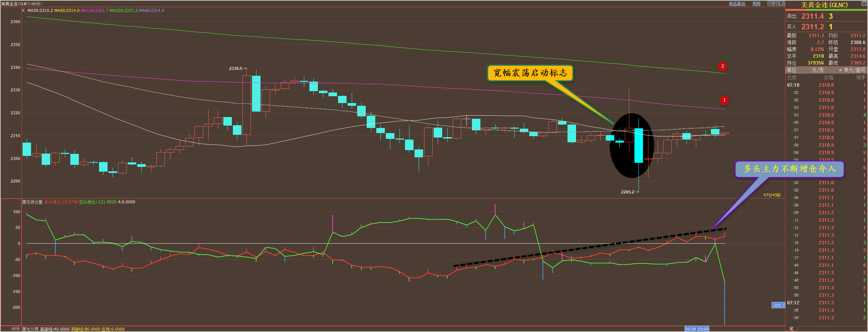Click the chart title 美黄金连(GLNC)<60分>
This screenshot has height=332, width=868.
tap(22, 4)
